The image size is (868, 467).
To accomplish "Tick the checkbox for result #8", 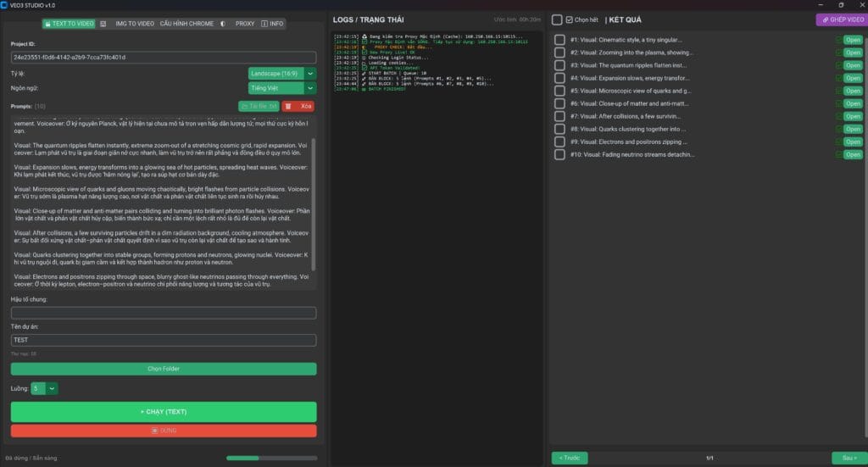I will pyautogui.click(x=559, y=129).
